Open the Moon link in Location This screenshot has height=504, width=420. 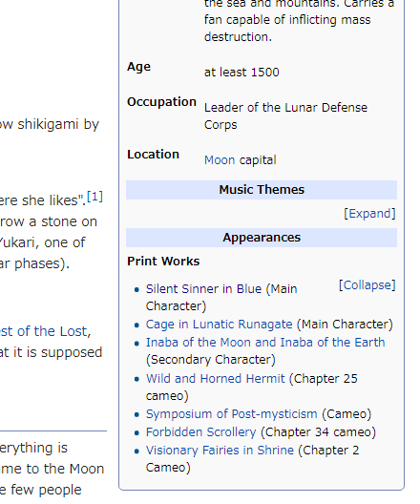tap(220, 160)
